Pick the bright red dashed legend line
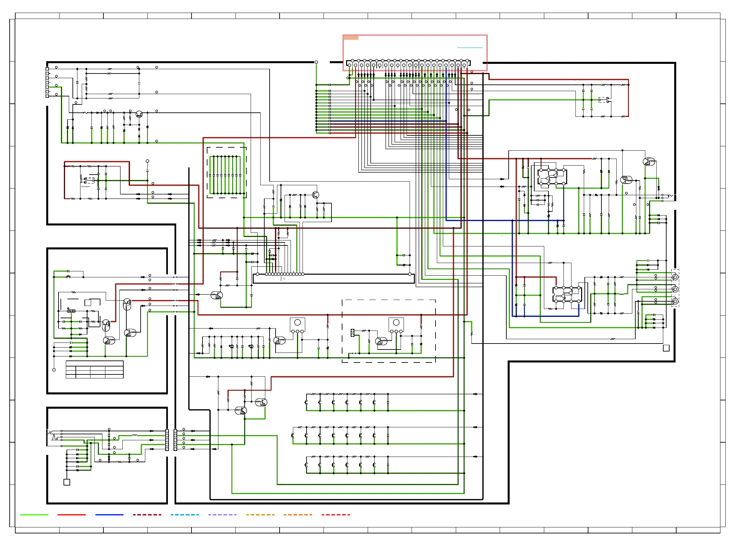The height and width of the screenshot is (560, 754). [x=336, y=514]
